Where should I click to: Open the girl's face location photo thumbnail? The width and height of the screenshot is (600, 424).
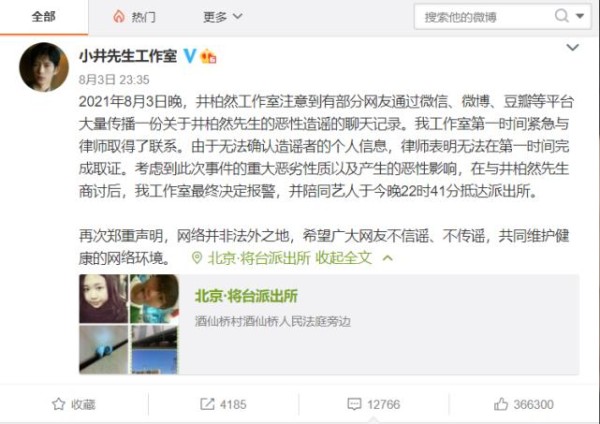pyautogui.click(x=104, y=298)
